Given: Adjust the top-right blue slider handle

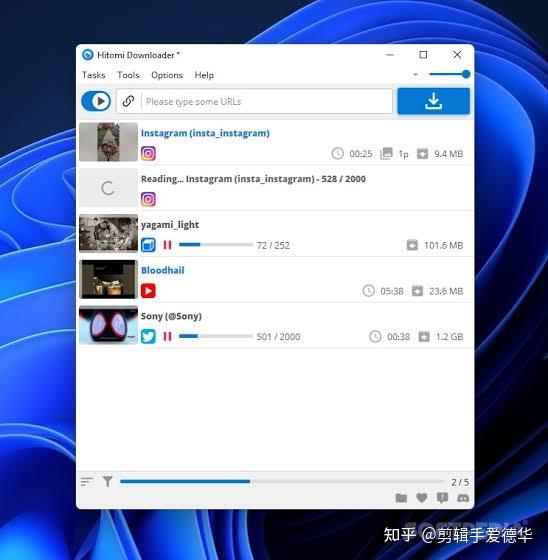Looking at the screenshot, I should coord(465,74).
